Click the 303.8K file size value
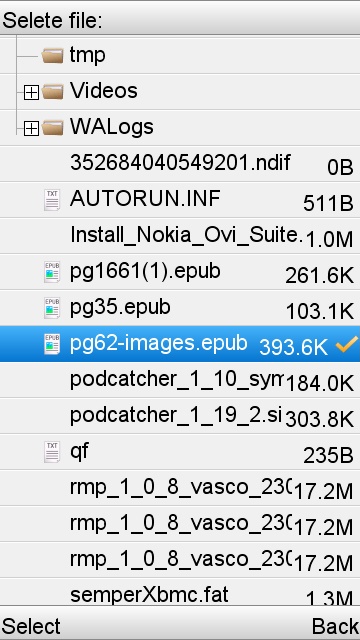 (320, 420)
